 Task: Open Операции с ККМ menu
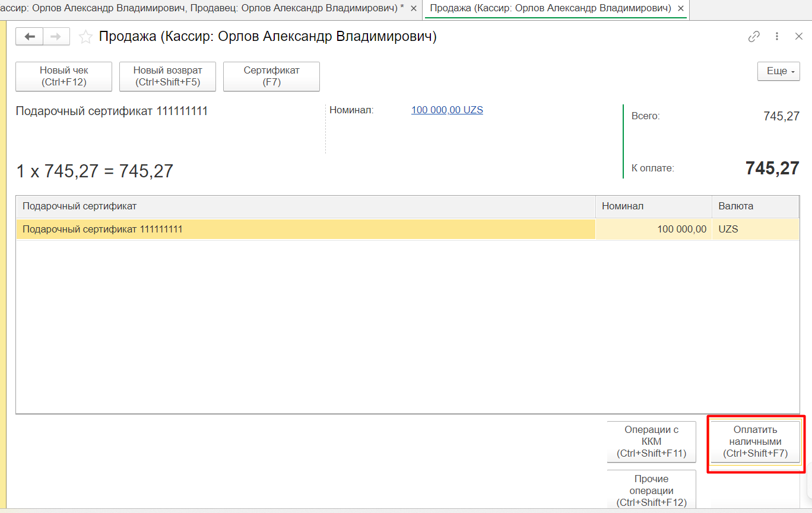coord(651,442)
